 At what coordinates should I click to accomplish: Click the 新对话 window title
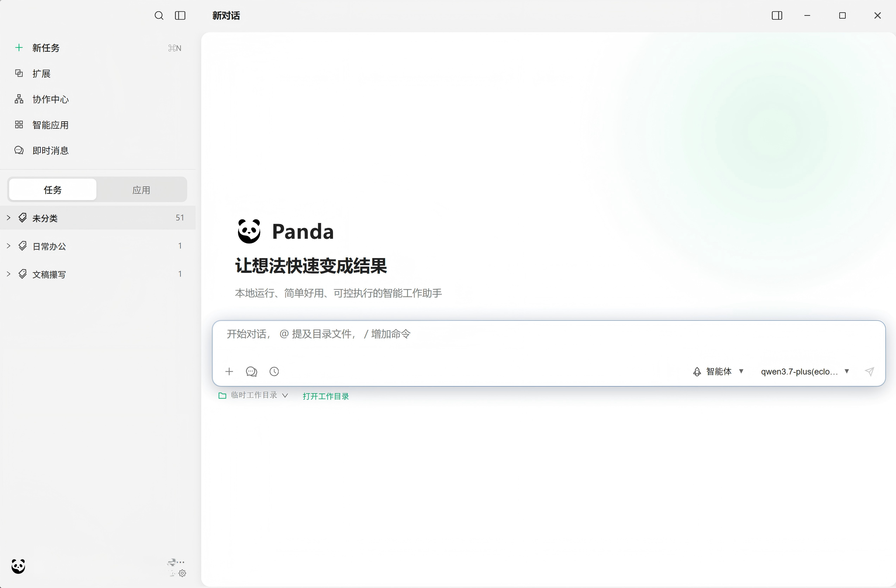[x=226, y=15]
